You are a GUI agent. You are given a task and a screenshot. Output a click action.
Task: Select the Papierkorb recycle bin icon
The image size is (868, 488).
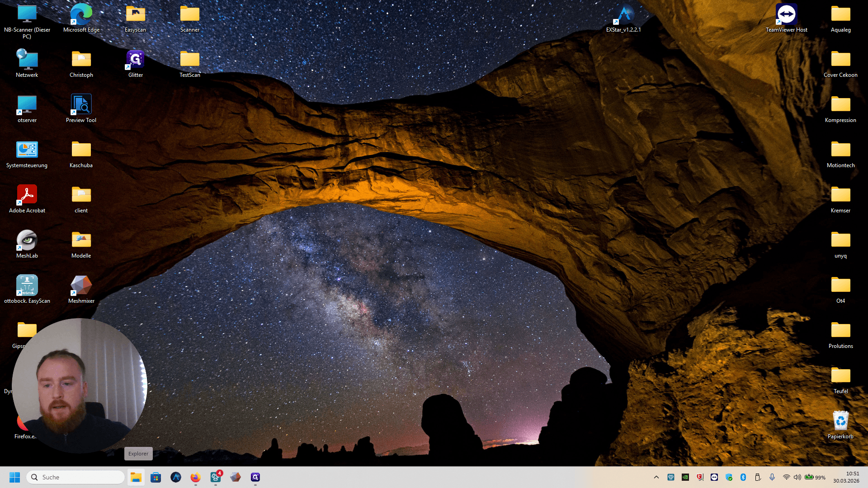click(841, 425)
